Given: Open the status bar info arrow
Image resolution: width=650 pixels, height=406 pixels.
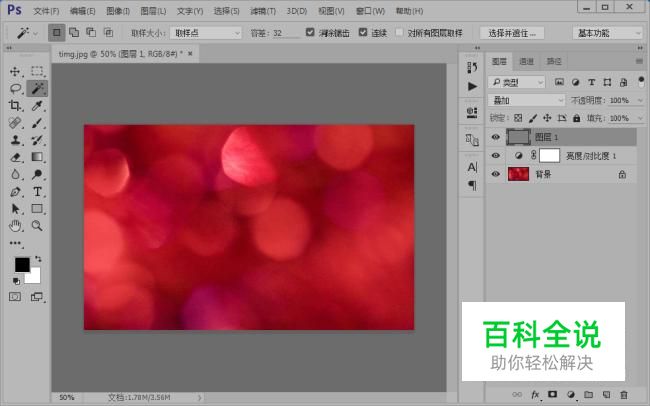Looking at the screenshot, I should pos(200,397).
